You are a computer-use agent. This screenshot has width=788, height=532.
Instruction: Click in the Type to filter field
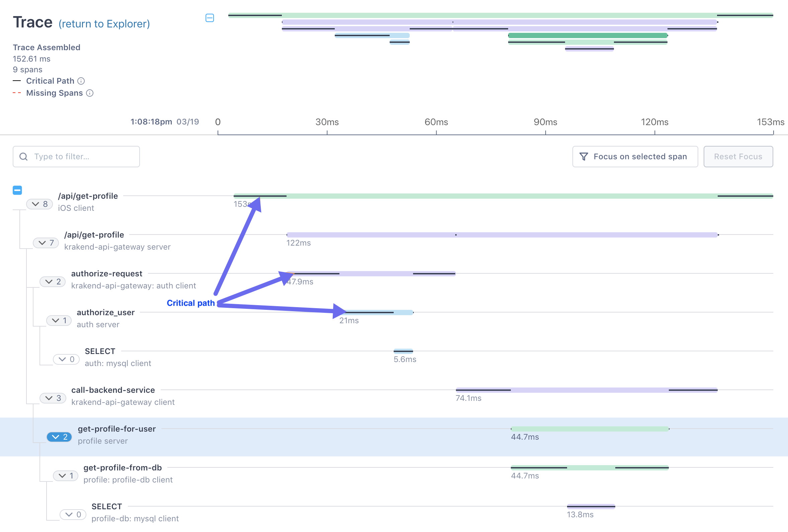(x=81, y=157)
